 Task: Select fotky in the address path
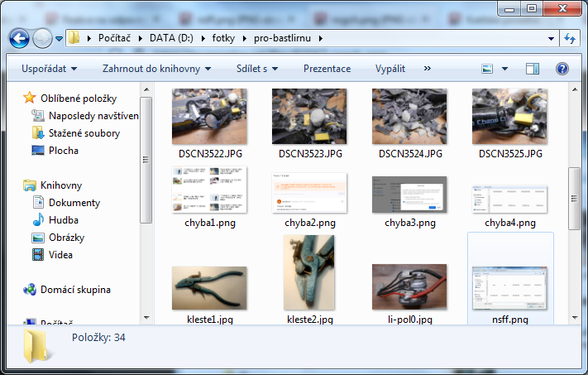coord(223,38)
